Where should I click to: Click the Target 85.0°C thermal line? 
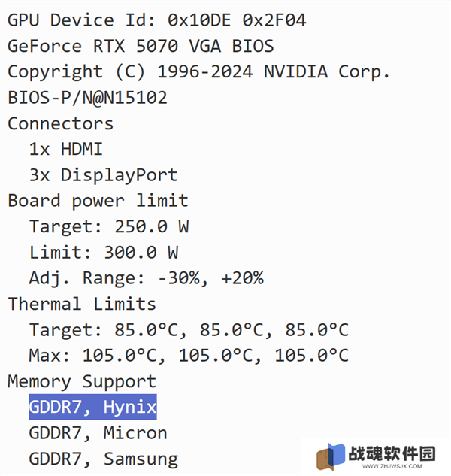pos(189,330)
